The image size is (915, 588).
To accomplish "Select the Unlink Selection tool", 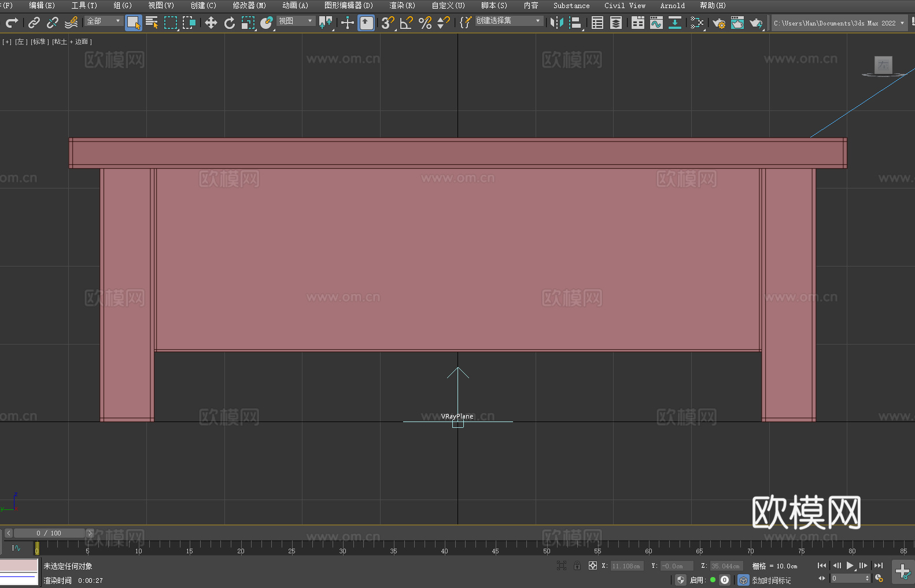I will pos(53,23).
